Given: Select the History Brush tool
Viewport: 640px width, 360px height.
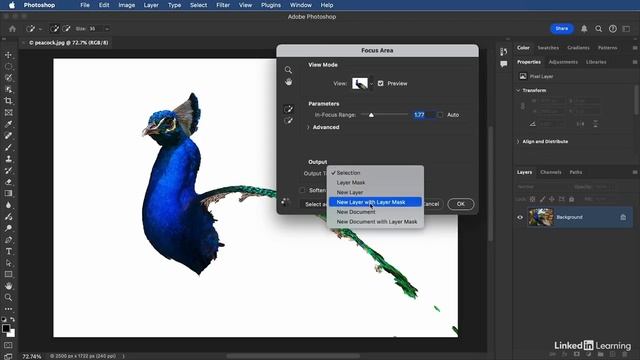Looking at the screenshot, I should coord(8,170).
